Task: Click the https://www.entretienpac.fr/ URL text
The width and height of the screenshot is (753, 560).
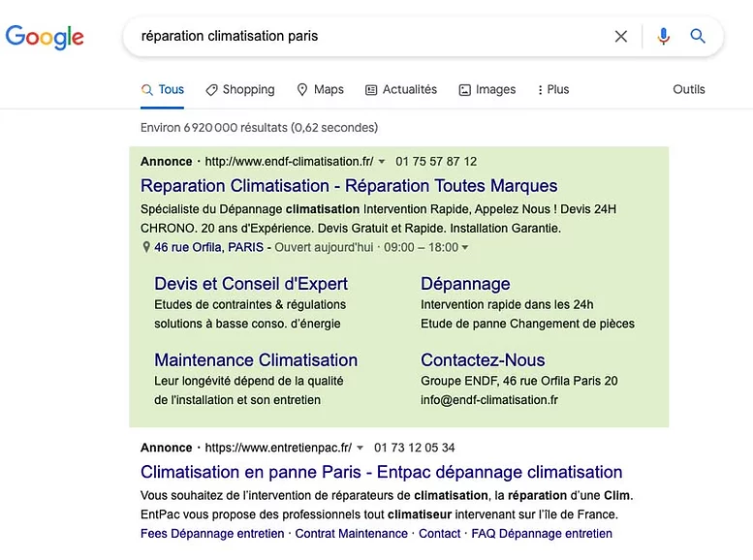Action: [x=278, y=448]
